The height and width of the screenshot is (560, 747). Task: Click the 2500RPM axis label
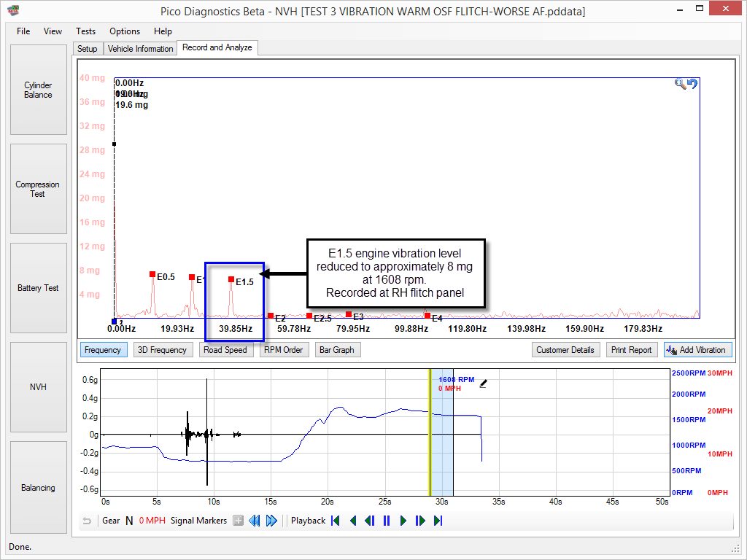689,373
